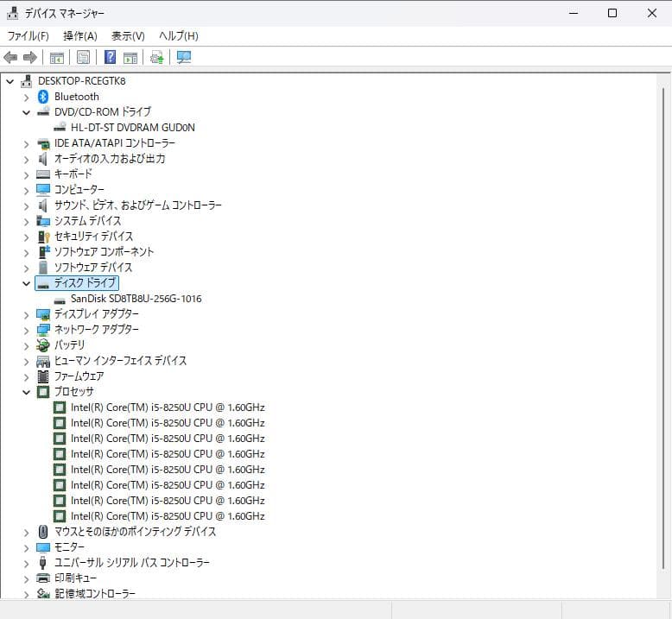Open the 操作(A) menu

(x=80, y=36)
